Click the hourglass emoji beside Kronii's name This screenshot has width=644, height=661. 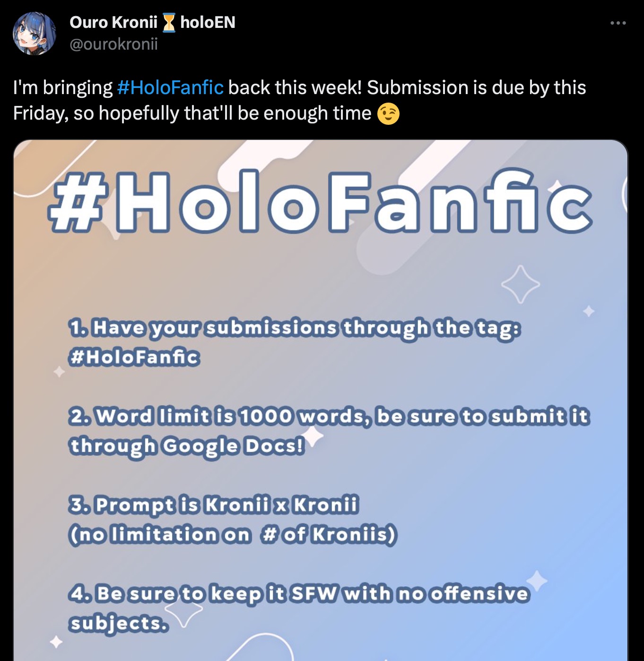tap(169, 22)
